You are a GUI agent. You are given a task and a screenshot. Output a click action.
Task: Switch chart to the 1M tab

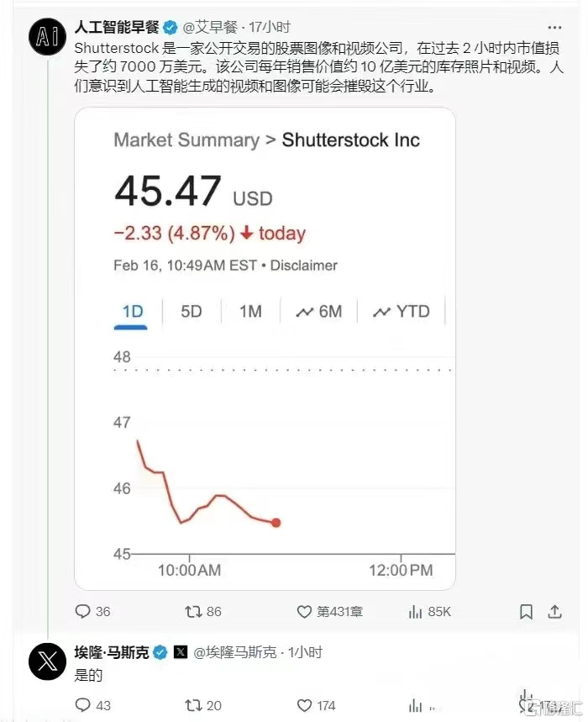pyautogui.click(x=250, y=312)
